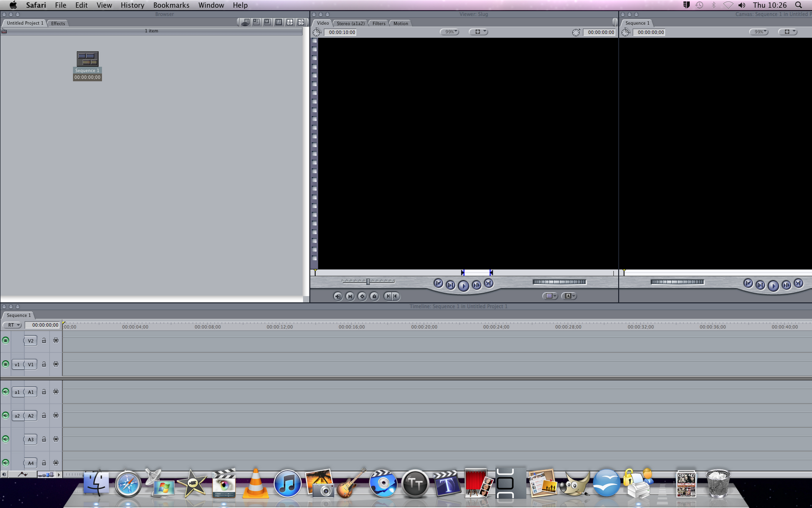Screen dimensions: 812x508
Task: Expand the track height arrow in Timeline
Action: click(59, 474)
